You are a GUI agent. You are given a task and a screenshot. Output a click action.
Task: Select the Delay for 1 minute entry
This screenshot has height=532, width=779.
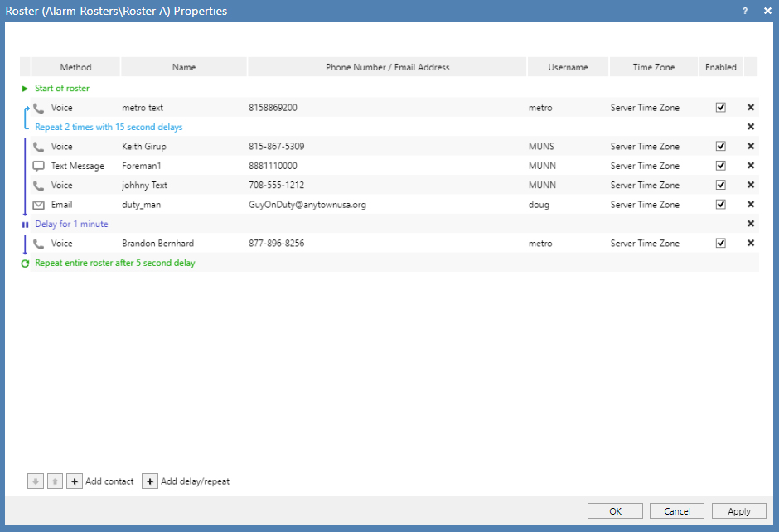(x=71, y=224)
